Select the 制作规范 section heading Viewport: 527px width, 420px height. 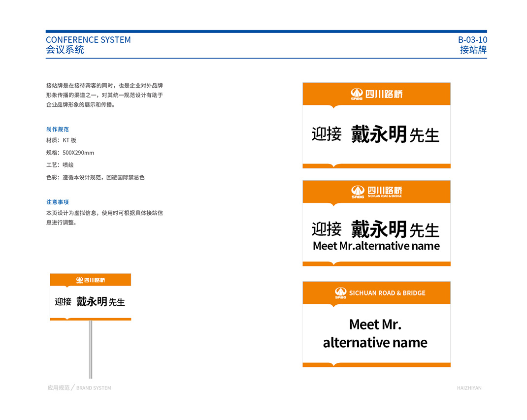[58, 129]
